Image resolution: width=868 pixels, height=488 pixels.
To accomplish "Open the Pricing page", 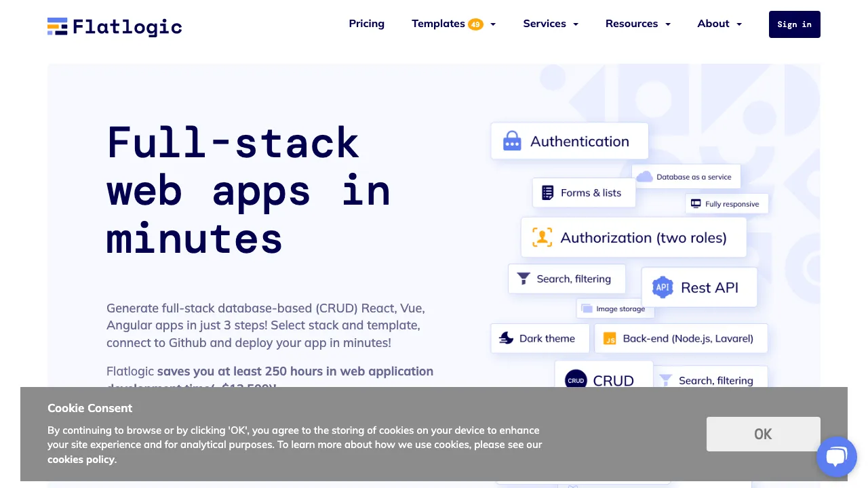I will 367,24.
